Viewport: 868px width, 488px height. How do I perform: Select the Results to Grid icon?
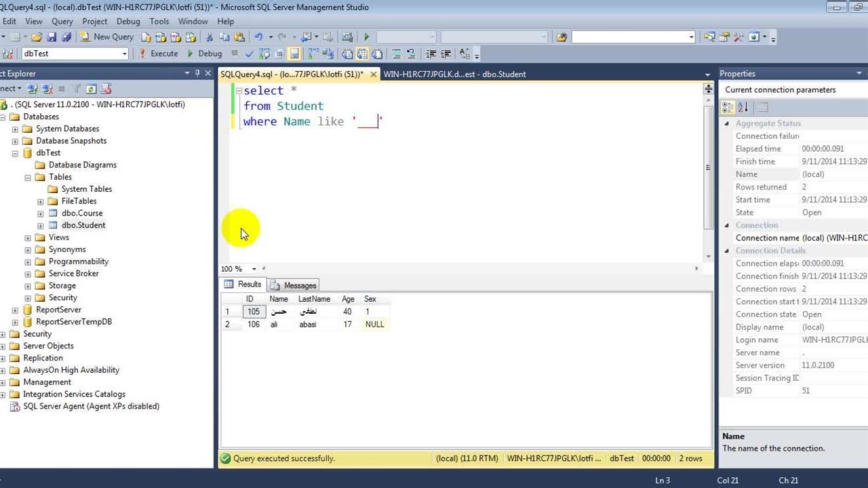[363, 54]
